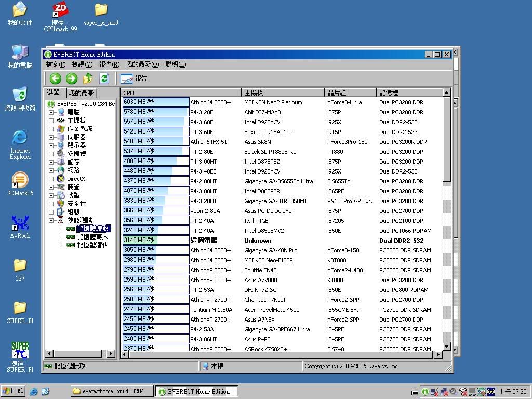Select the DirectX tree icon

[x=61, y=179]
